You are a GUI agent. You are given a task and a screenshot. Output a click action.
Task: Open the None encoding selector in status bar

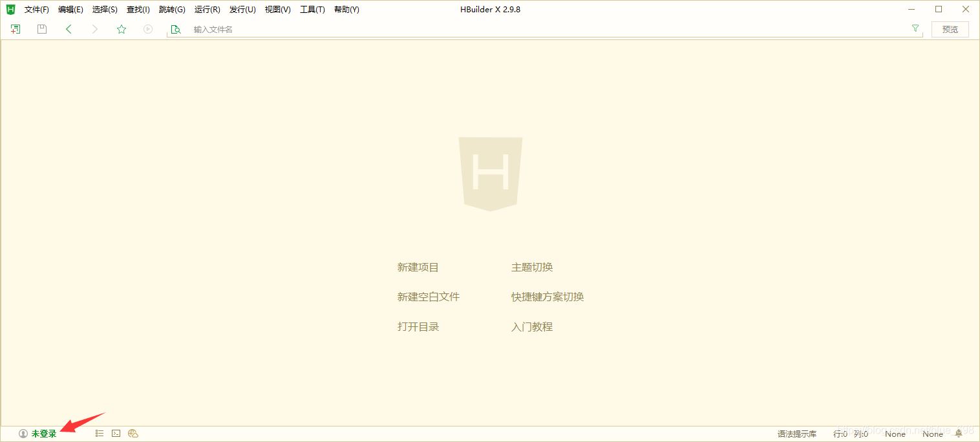point(895,434)
